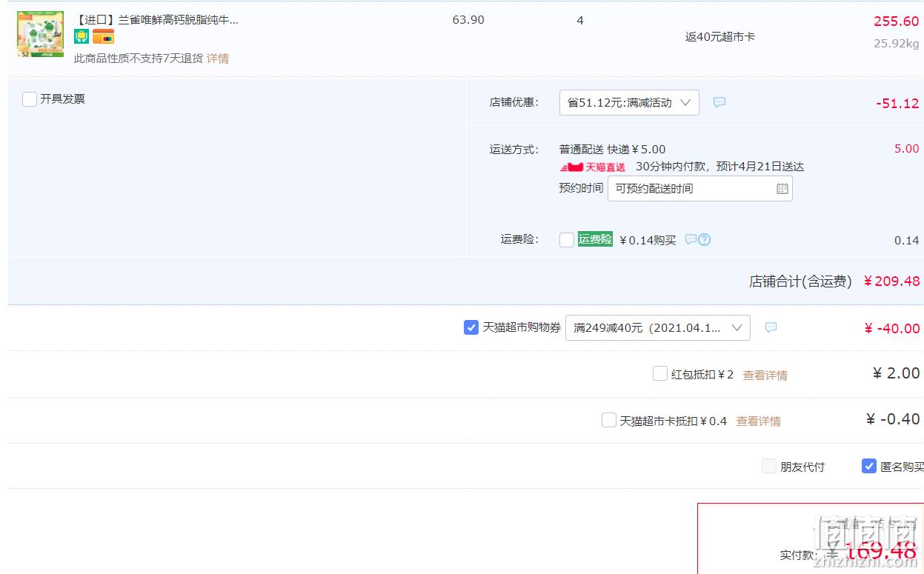
Task: Click the 返40元超市卡 promotion text
Action: [720, 37]
